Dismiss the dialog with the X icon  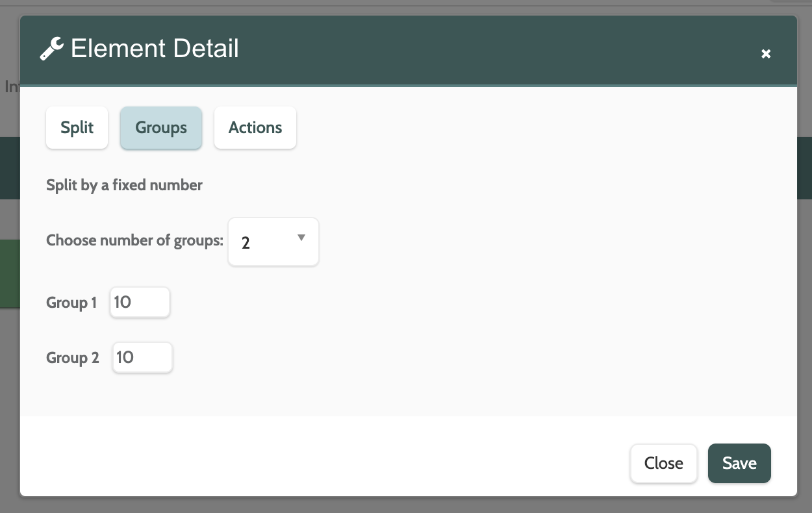coord(766,54)
